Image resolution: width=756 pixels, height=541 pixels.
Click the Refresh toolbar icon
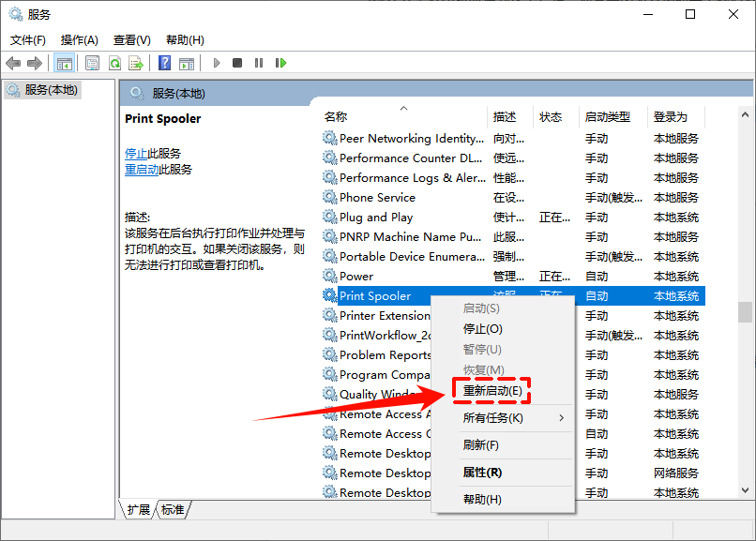click(114, 63)
